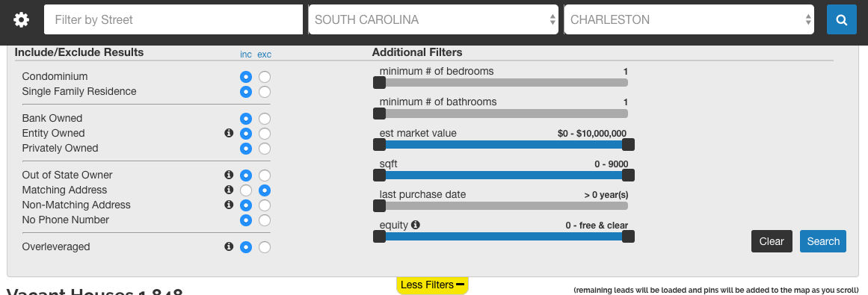Screen dimensions: 868x295
Task: Click the blue Search button
Action: (x=823, y=241)
